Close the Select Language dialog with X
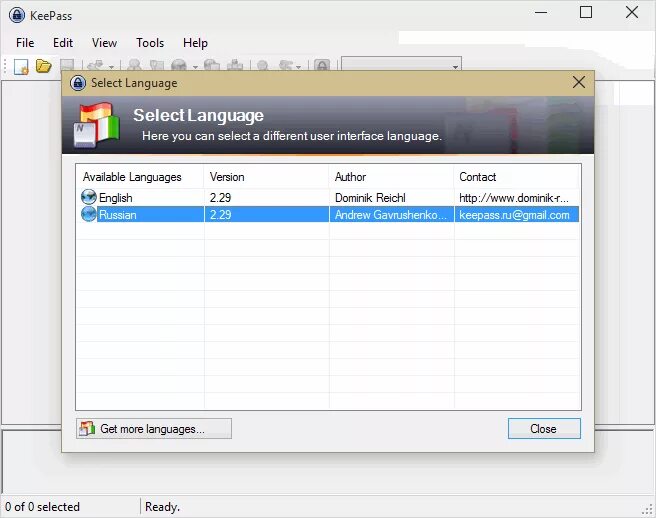Viewport: 656px width, 518px height. pyautogui.click(x=579, y=82)
